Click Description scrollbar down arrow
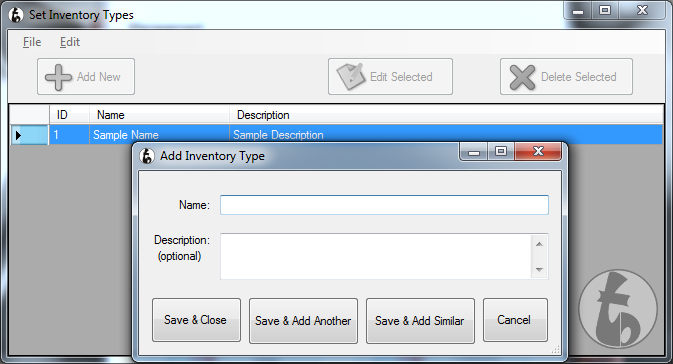Screen dimensions: 673x364 pyautogui.click(x=540, y=270)
